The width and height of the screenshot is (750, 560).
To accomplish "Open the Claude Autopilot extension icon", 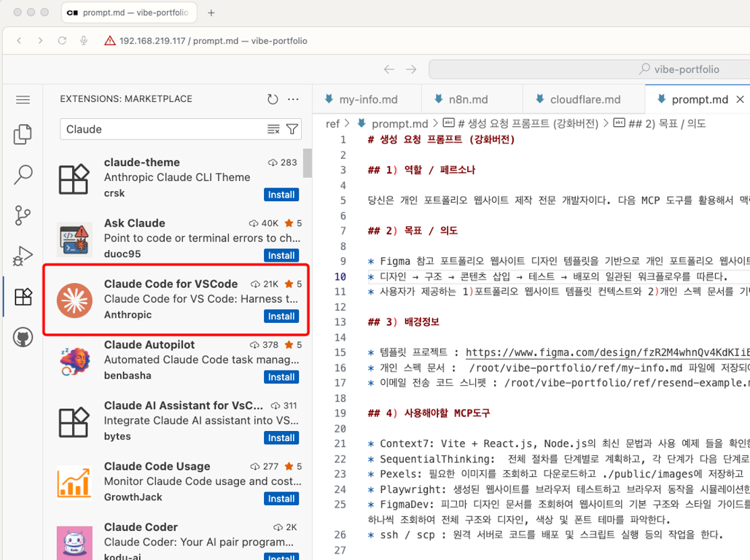I will coord(74,362).
